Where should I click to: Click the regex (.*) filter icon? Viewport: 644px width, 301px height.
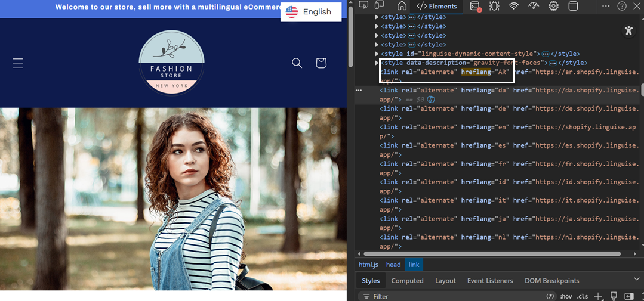tap(550, 296)
